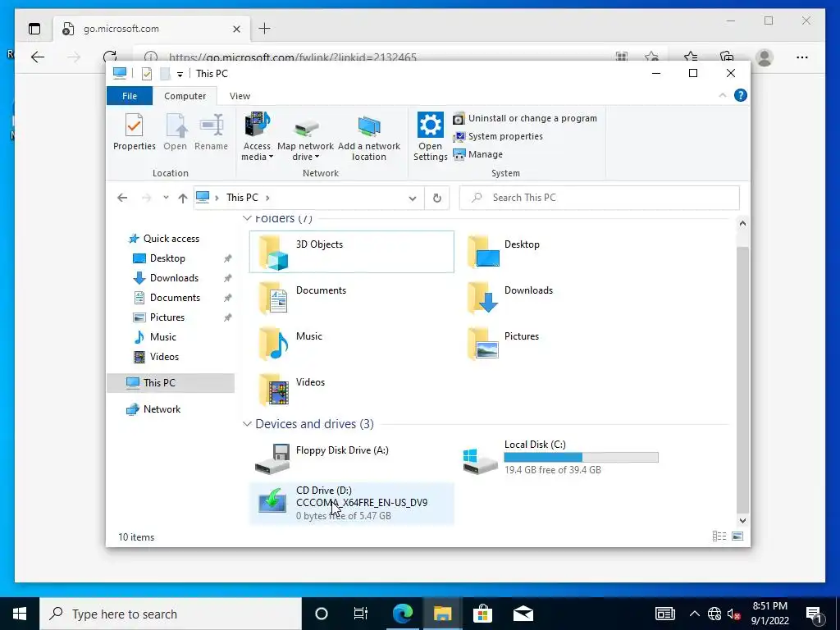Open the Windows Start menu
The width and height of the screenshot is (840, 630).
click(x=20, y=614)
